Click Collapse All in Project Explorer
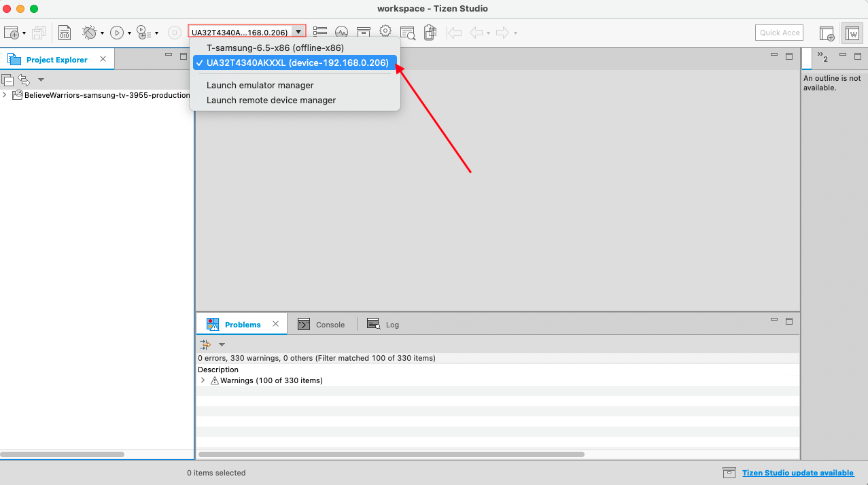 point(7,79)
